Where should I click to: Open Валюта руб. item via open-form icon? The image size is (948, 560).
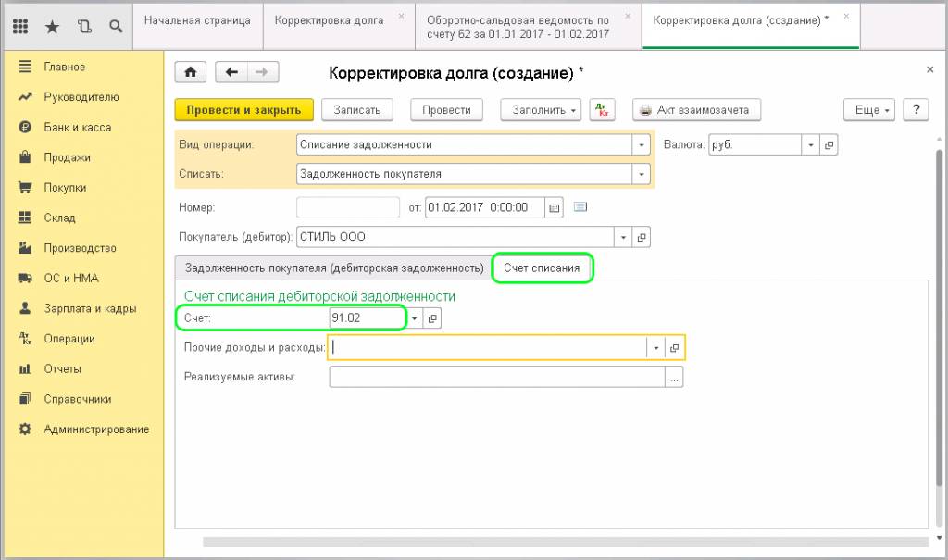829,145
